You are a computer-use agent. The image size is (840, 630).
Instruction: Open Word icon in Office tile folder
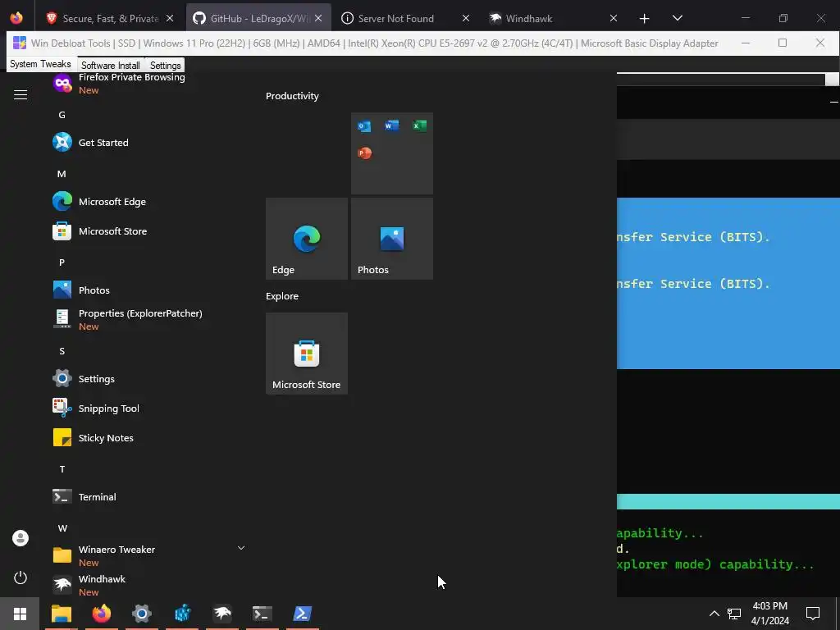tap(391, 126)
